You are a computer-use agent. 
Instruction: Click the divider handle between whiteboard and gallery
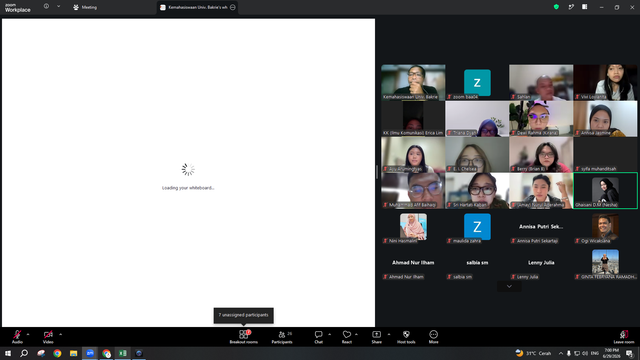click(376, 172)
